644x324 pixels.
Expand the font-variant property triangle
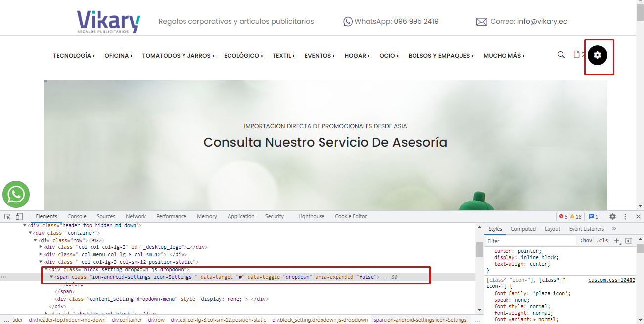pos(534,320)
